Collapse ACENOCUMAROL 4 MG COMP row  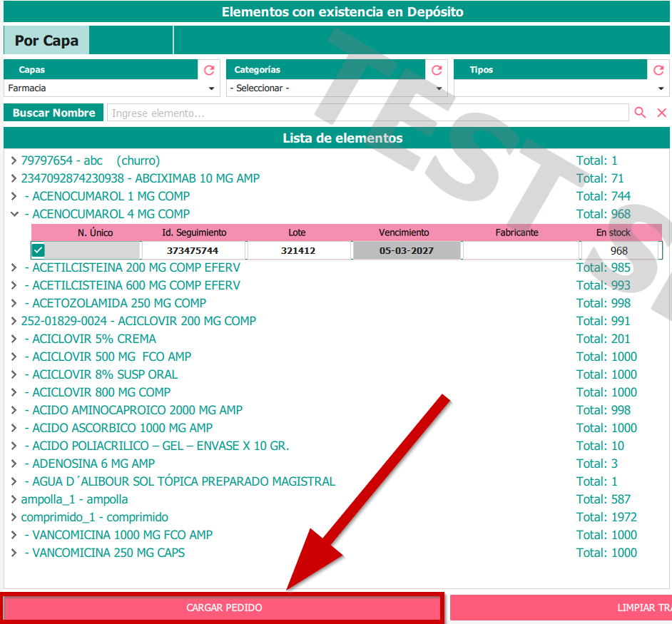(14, 214)
